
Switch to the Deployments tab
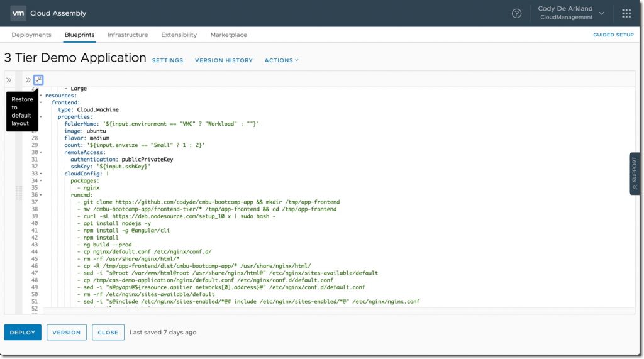(x=31, y=35)
